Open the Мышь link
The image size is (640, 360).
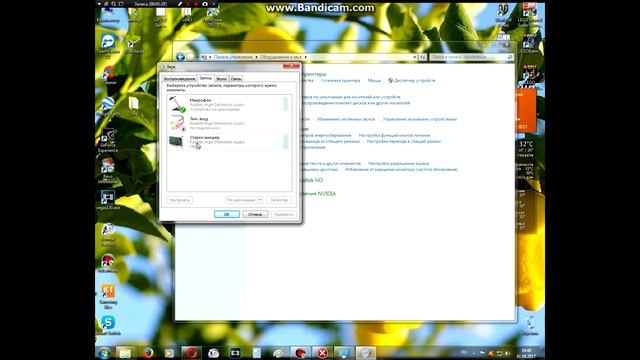(x=374, y=81)
